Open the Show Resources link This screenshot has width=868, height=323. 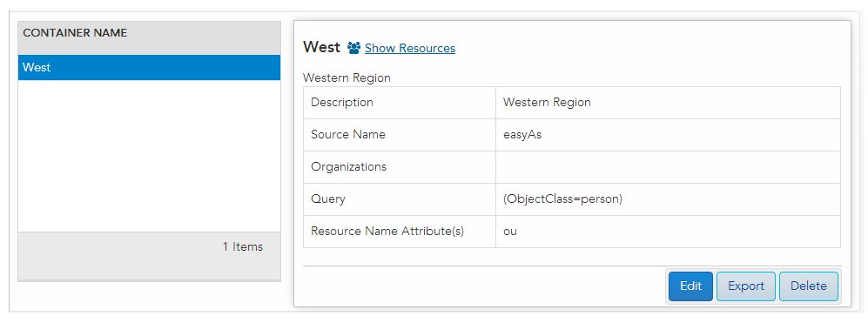pyautogui.click(x=410, y=48)
